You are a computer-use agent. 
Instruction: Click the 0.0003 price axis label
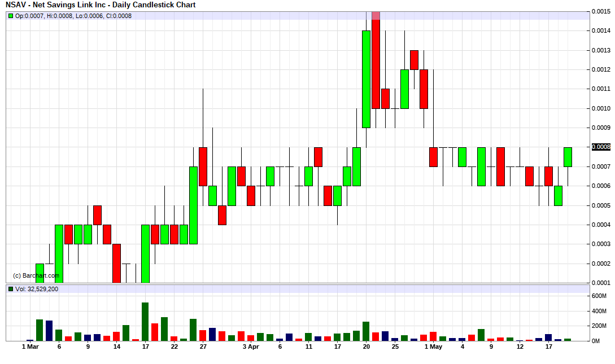(x=601, y=244)
